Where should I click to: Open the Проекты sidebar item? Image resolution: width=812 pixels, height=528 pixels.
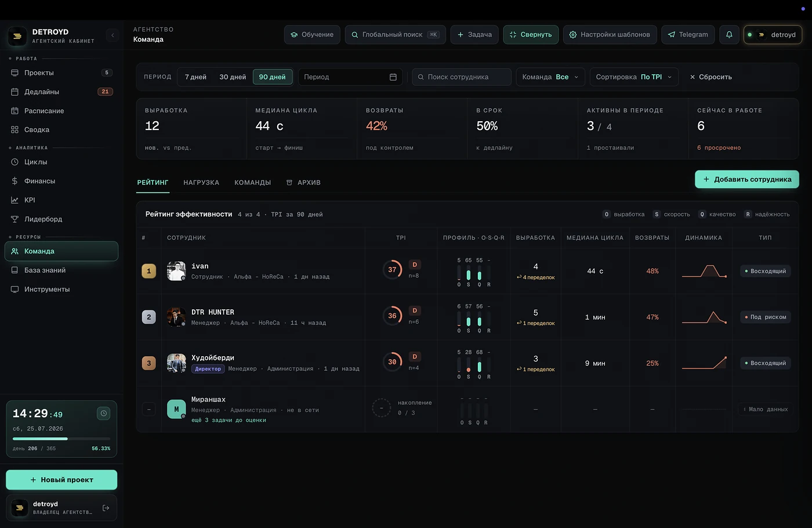(61, 73)
